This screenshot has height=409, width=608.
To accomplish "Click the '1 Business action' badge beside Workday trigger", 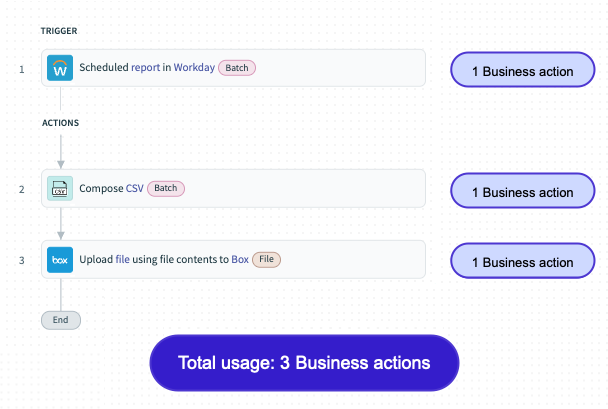I will [x=522, y=70].
